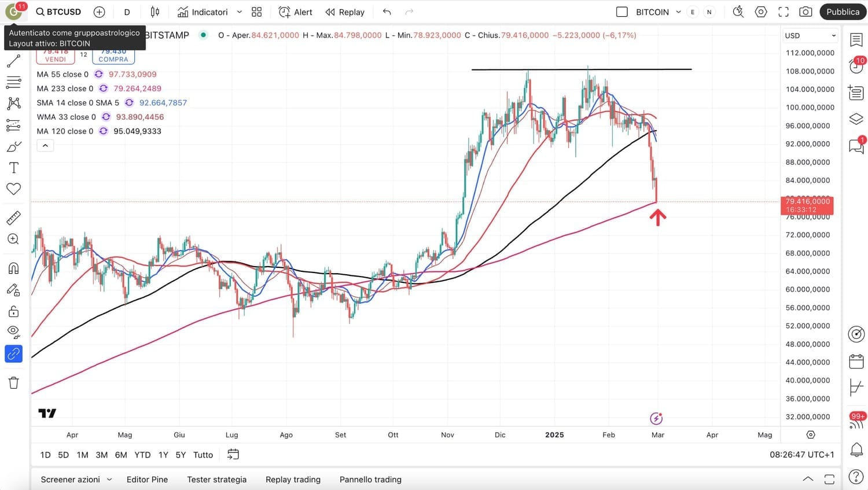Click the BTCUSD symbol search field
The height and width of the screenshot is (490, 868).
coord(58,12)
